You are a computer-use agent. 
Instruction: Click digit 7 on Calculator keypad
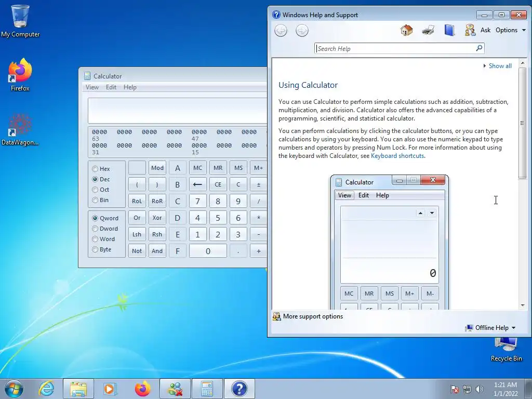(197, 201)
